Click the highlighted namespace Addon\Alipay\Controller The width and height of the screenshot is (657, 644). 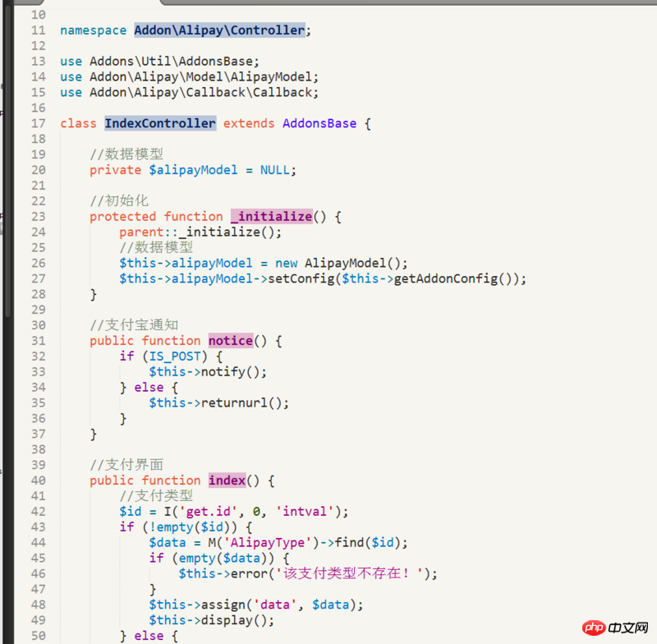click(219, 30)
